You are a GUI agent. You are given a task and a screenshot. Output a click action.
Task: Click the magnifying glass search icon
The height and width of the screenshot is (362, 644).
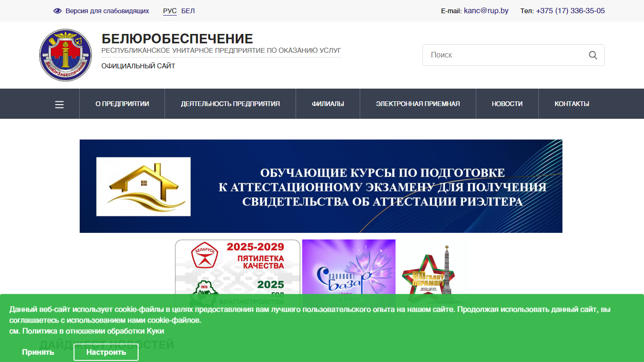pyautogui.click(x=593, y=55)
